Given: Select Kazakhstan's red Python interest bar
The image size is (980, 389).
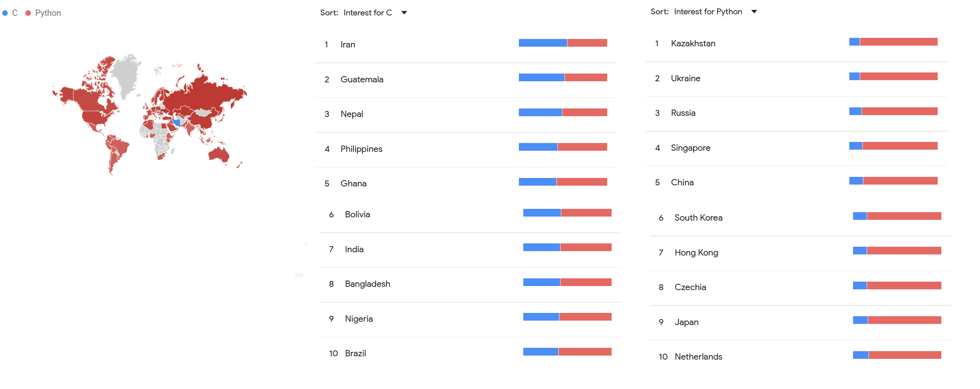Looking at the screenshot, I should point(898,42).
